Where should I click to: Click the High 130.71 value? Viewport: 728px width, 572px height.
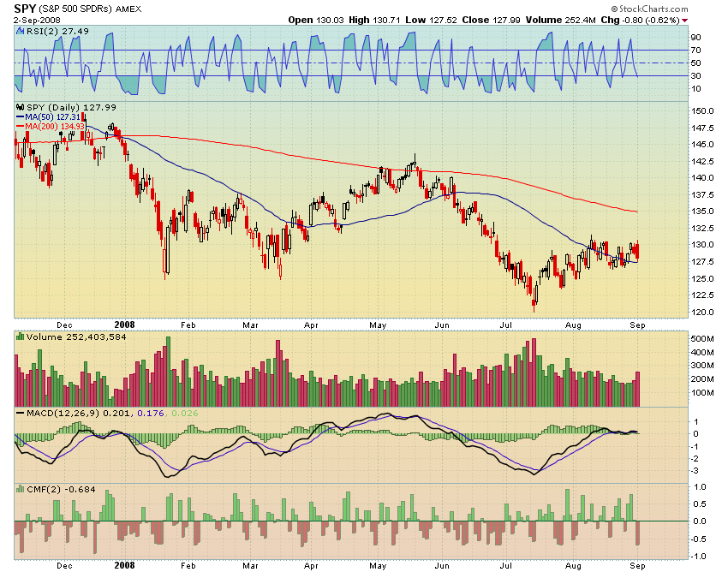(374, 20)
